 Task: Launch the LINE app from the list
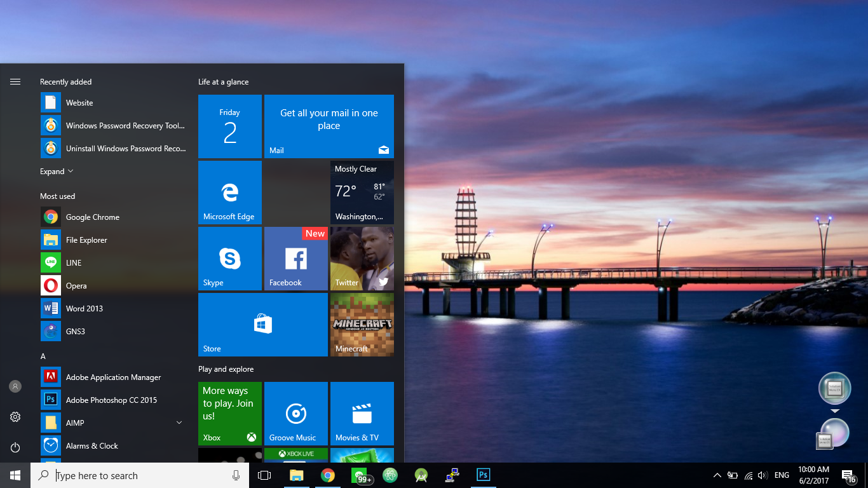(x=73, y=263)
